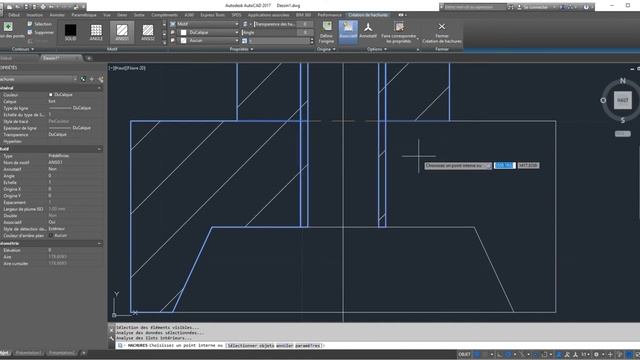
Task: Switch to the Dessin1 drawing tab
Action: 61,58
